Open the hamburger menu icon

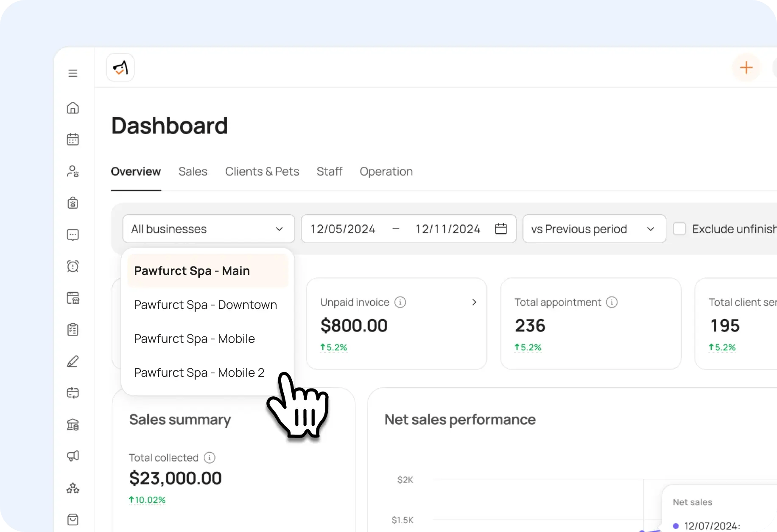tap(73, 73)
